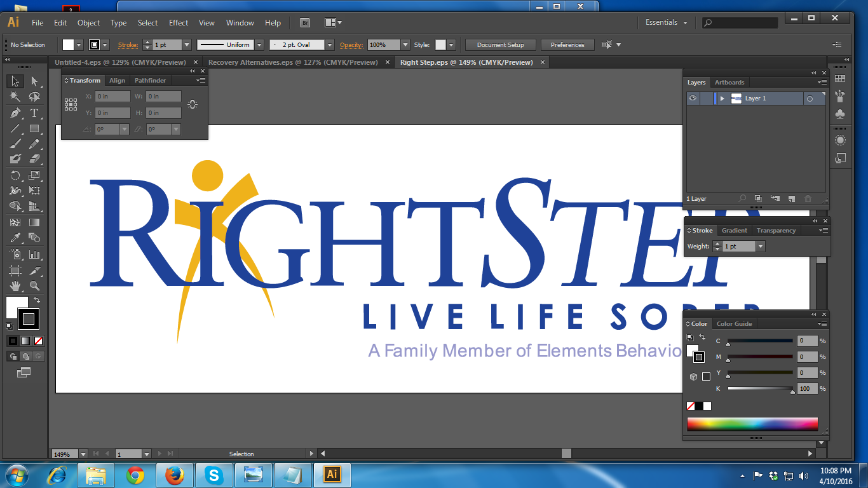
Task: Select the Artboard tool
Action: 15,270
